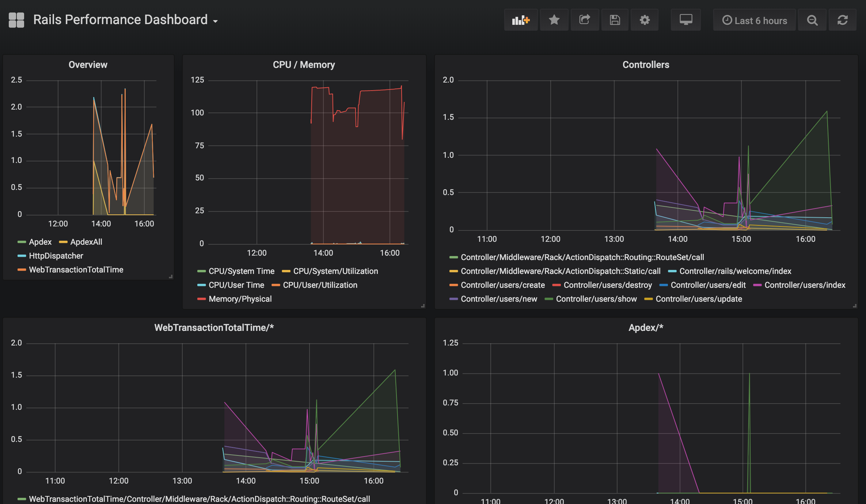Star this dashboard as favorite

click(554, 20)
